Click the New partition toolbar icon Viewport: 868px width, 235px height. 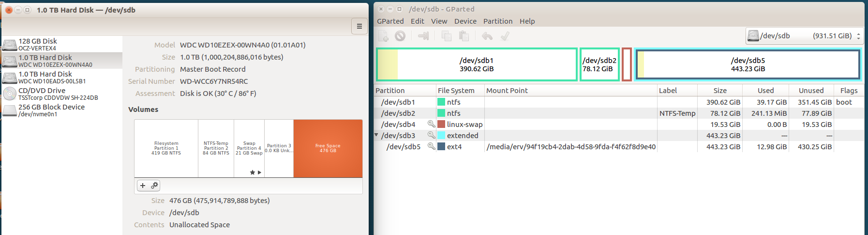(383, 36)
